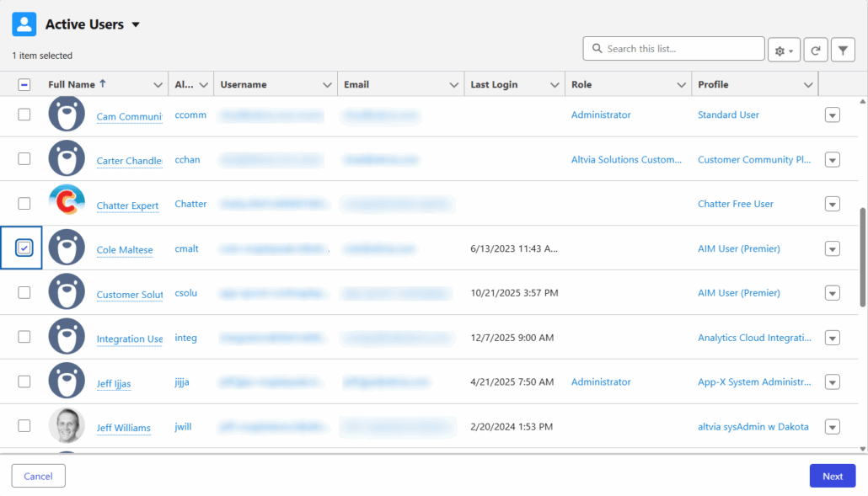The height and width of the screenshot is (496, 868).
Task: Open the filter panel icon
Action: click(x=843, y=51)
